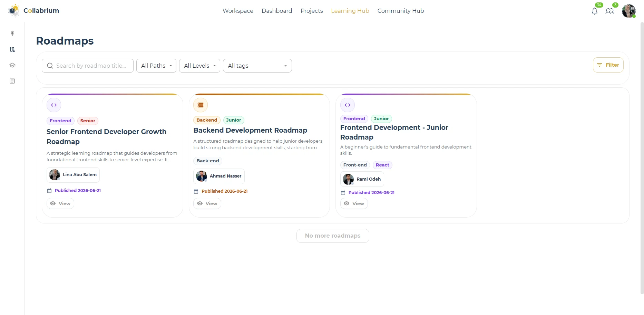Click the pin icon in sidebar

click(x=12, y=34)
